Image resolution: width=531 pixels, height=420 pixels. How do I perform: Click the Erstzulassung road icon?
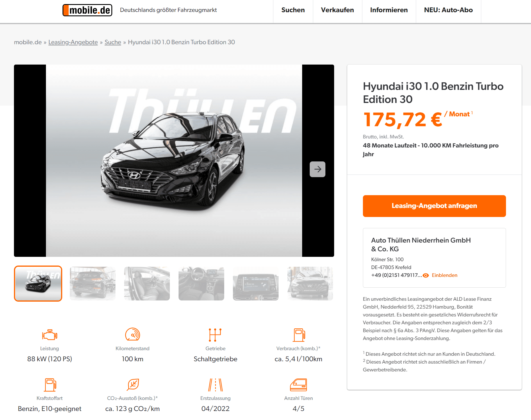pyautogui.click(x=215, y=385)
